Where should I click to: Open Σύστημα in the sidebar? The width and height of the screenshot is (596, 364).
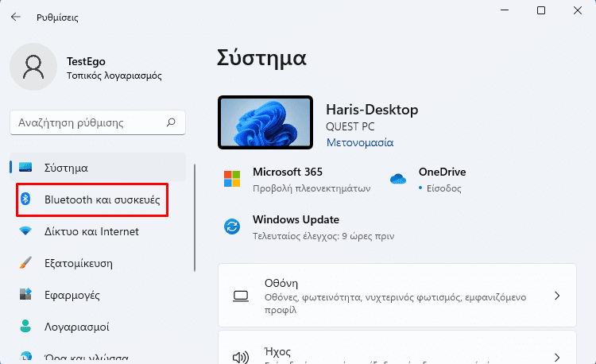(x=98, y=168)
